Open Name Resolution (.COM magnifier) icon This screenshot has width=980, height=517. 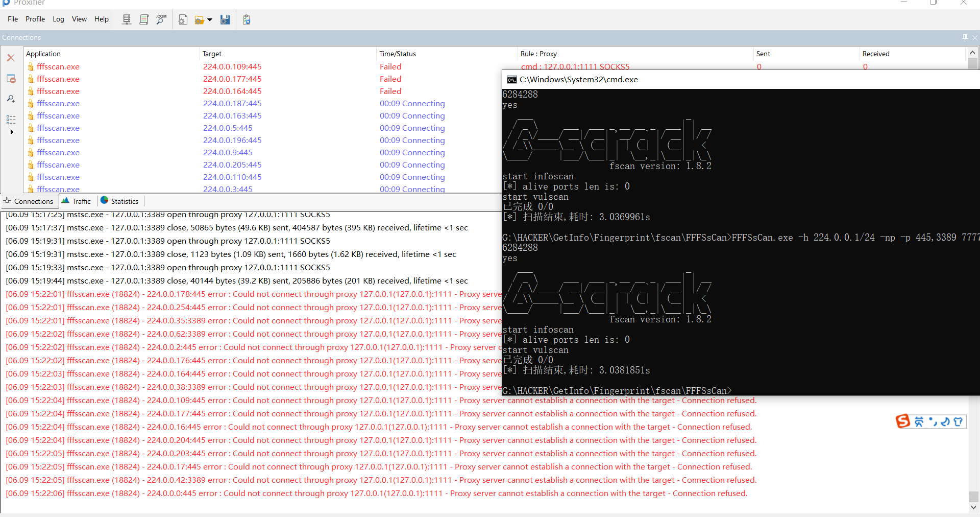161,19
